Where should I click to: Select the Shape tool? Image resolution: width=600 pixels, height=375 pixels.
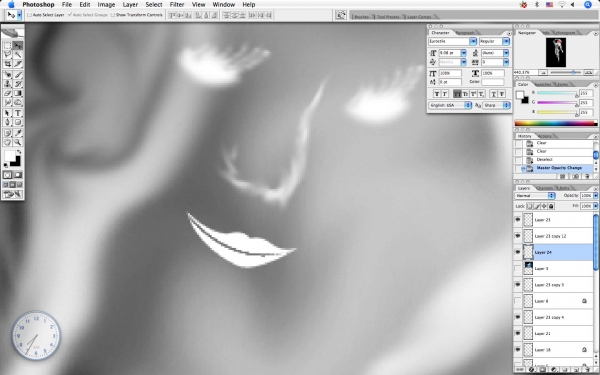[x=18, y=122]
